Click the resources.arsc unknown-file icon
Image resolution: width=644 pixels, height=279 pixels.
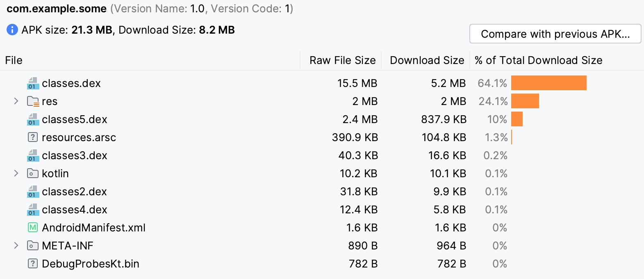click(33, 137)
